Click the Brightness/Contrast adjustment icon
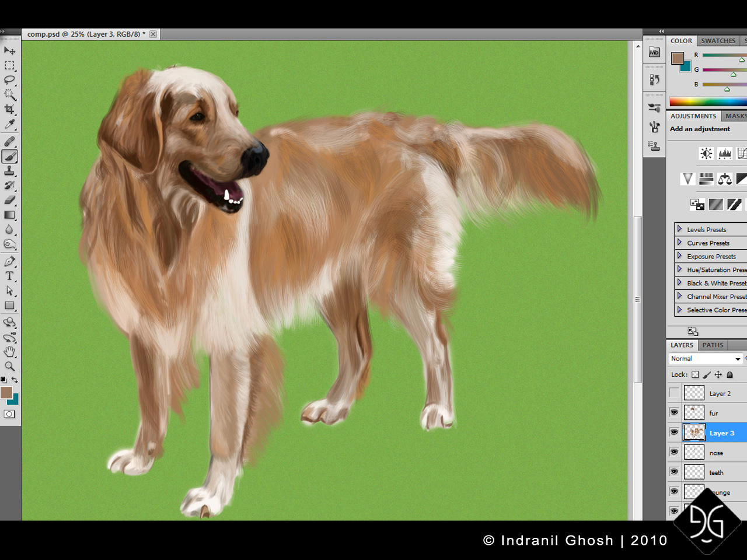 [x=706, y=153]
